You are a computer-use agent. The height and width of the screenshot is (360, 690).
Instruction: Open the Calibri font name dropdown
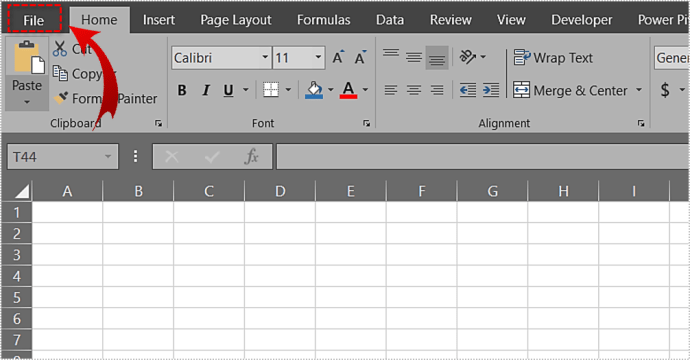(x=265, y=57)
